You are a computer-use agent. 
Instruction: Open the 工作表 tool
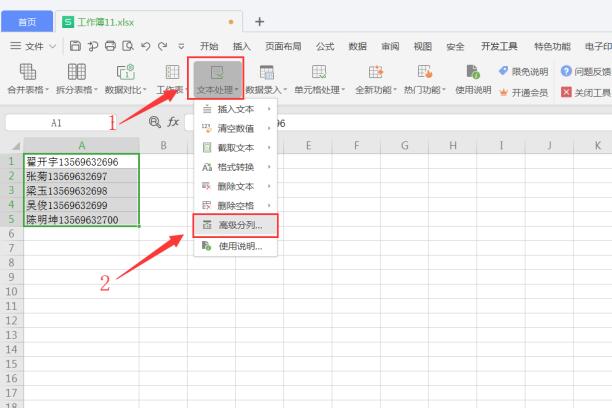point(172,79)
